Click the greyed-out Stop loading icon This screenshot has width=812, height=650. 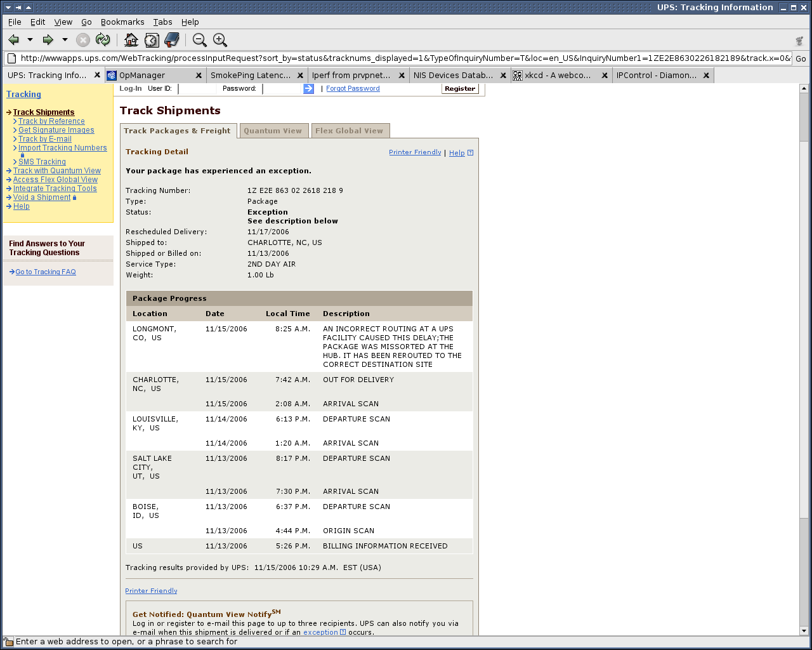(83, 40)
